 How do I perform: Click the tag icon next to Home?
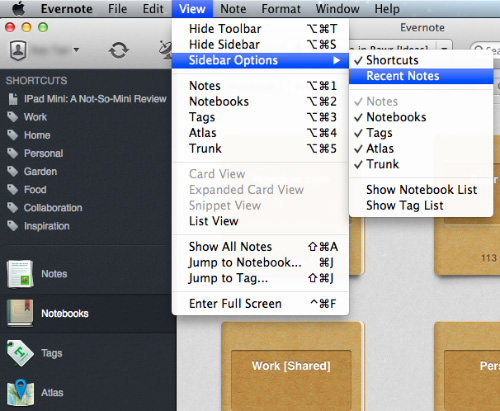(x=13, y=135)
